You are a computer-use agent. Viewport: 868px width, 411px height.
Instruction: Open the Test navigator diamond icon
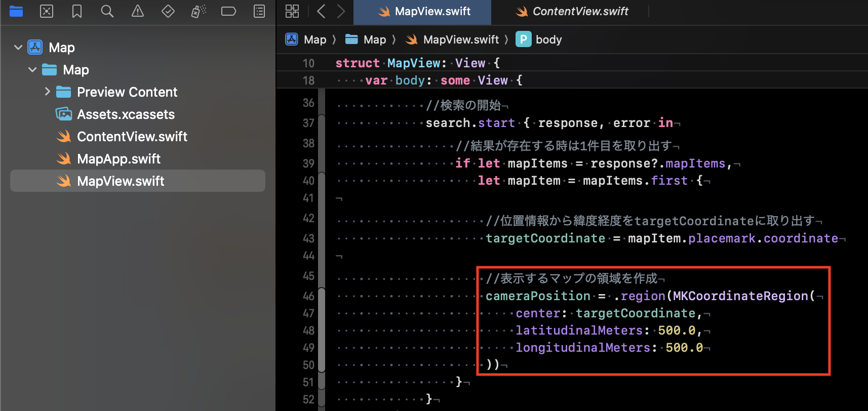tap(168, 11)
